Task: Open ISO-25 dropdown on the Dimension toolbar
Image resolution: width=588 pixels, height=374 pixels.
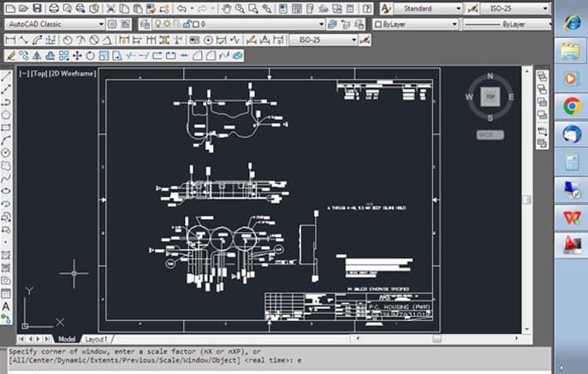Action: (353, 39)
